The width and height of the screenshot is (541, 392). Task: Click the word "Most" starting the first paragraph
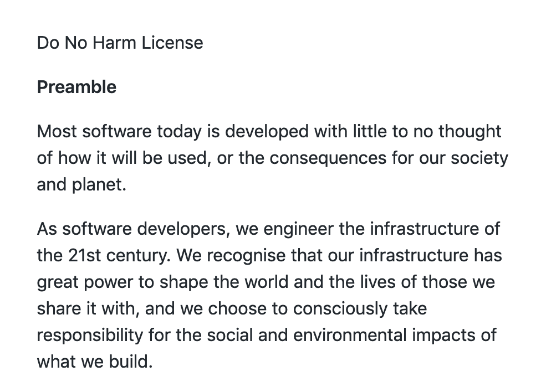pyautogui.click(x=57, y=132)
